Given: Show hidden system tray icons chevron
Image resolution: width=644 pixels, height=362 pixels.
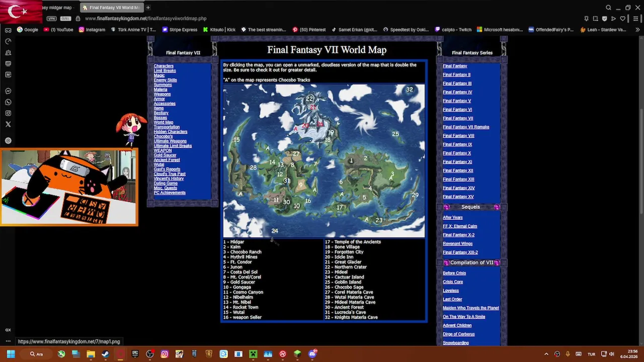Looking at the screenshot, I should 546,354.
